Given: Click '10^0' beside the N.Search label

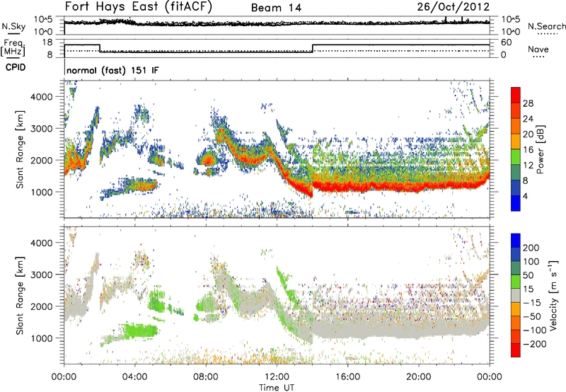Looking at the screenshot, I should (510, 32).
